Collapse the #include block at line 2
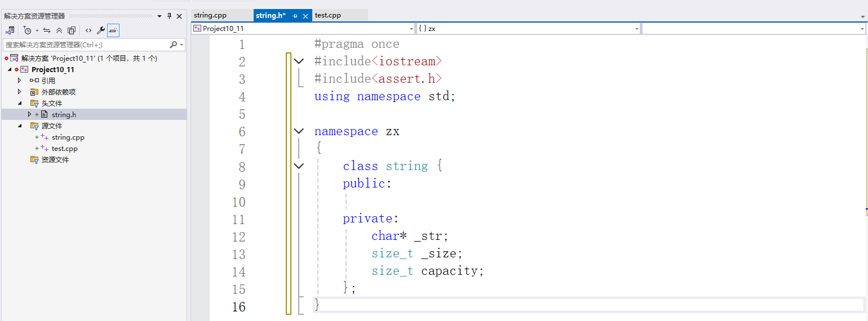This screenshot has width=868, height=321. [299, 61]
